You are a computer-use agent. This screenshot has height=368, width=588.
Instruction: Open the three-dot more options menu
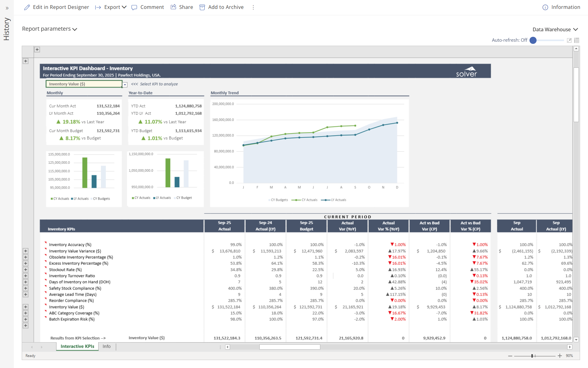click(x=253, y=7)
